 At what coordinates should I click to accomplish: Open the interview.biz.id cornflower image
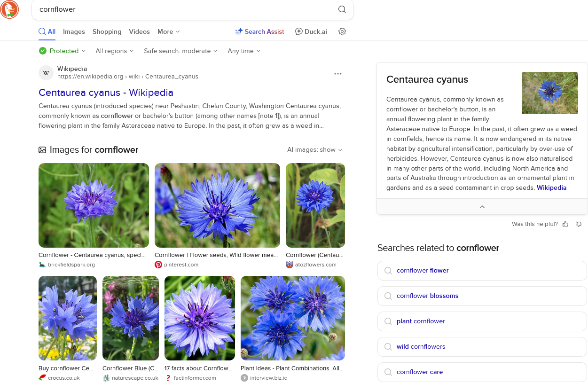(x=293, y=318)
